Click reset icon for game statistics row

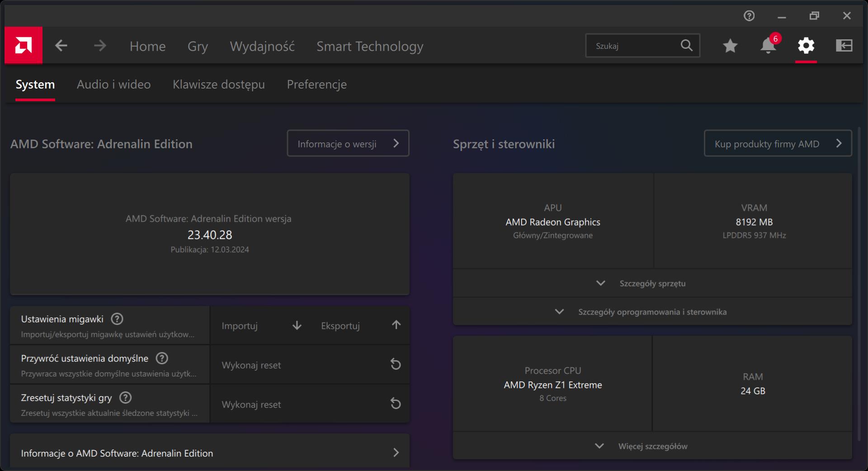click(396, 404)
